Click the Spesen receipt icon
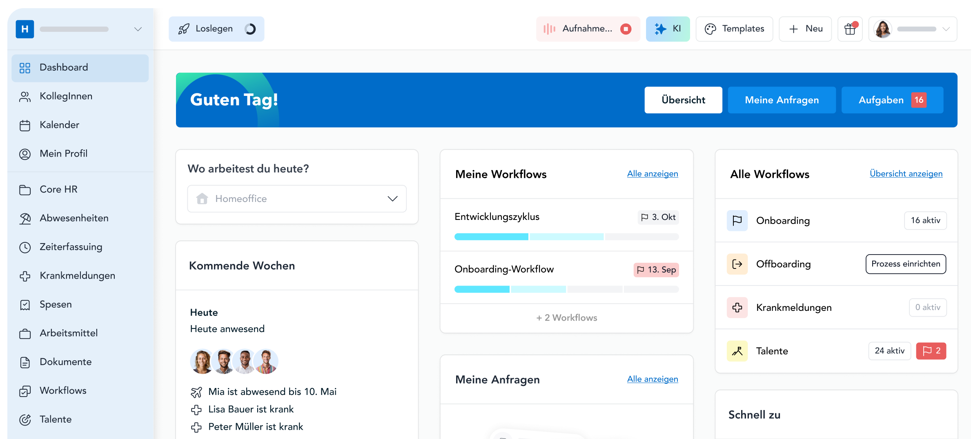This screenshot has height=439, width=980. 25,305
